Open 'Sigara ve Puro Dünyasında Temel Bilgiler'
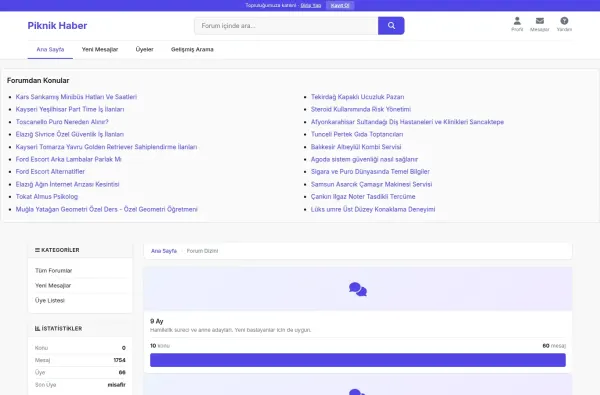Viewport: 600px width, 395px height. coord(370,171)
